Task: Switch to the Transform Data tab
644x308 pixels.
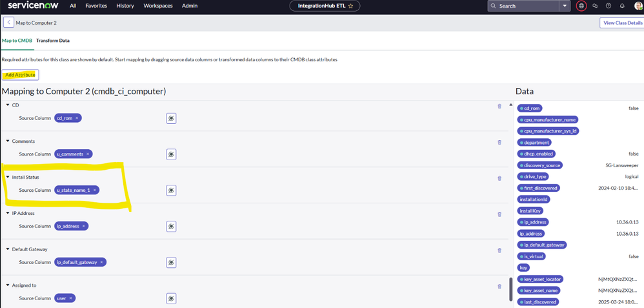Action: click(x=53, y=41)
